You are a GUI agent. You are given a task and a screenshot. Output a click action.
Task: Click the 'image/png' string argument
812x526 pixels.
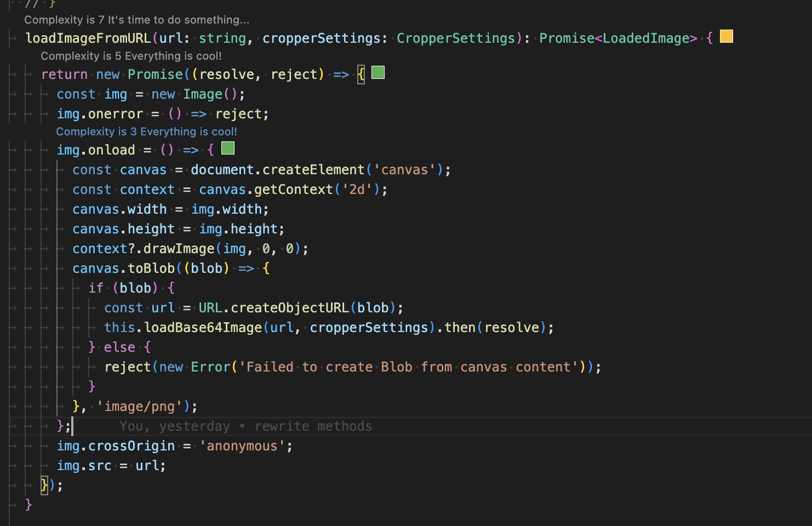[x=139, y=406]
